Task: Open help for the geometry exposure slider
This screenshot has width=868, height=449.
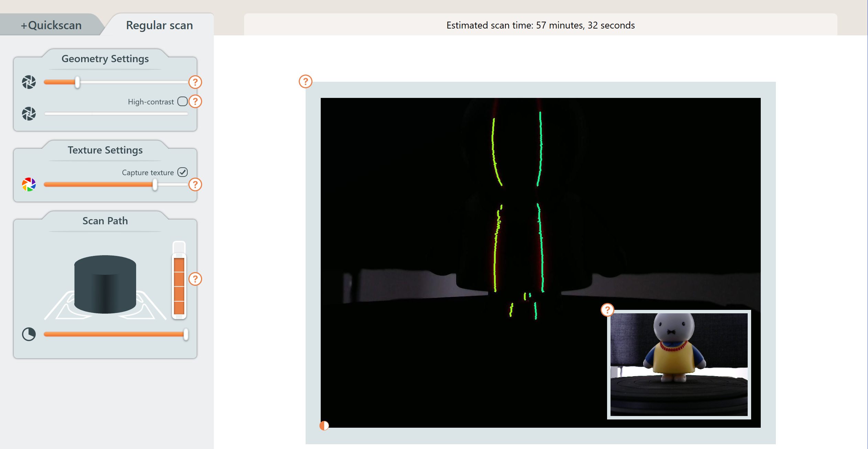Action: [195, 82]
